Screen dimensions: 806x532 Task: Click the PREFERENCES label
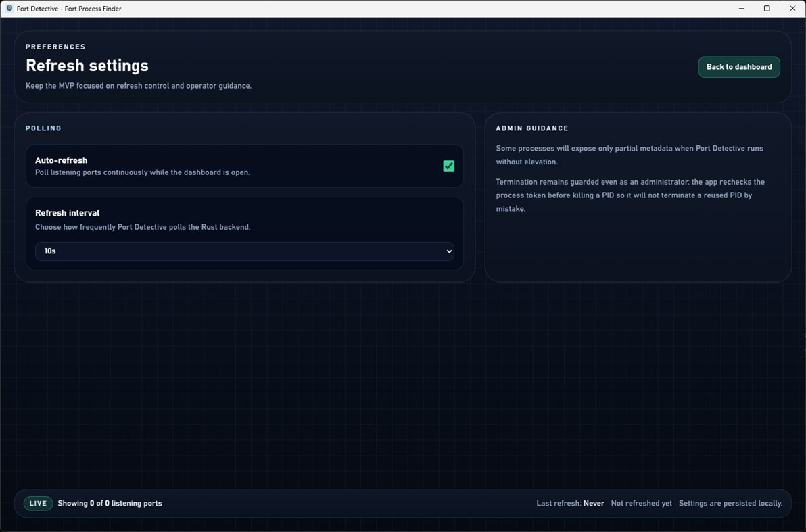click(x=55, y=47)
